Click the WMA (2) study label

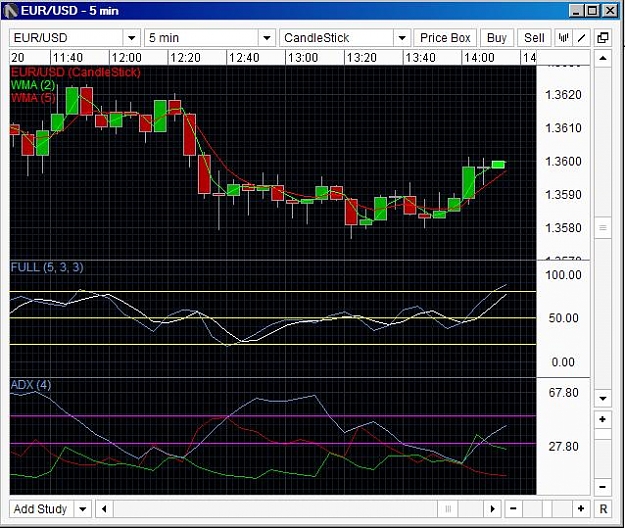[33, 85]
